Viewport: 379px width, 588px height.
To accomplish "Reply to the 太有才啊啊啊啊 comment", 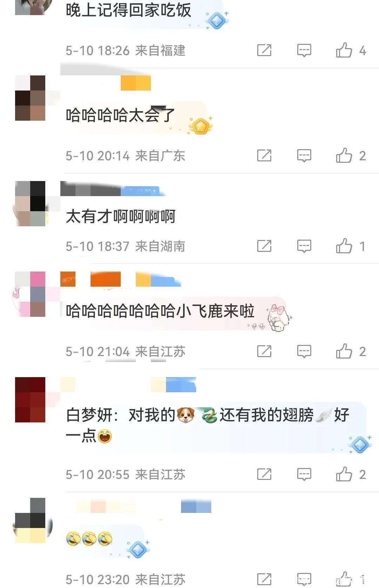I will 304,246.
